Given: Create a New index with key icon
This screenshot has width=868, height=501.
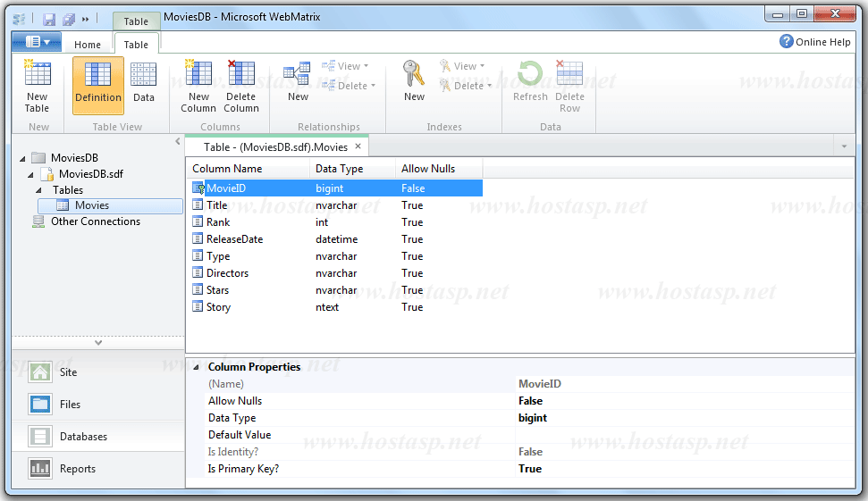Looking at the screenshot, I should pyautogui.click(x=414, y=82).
